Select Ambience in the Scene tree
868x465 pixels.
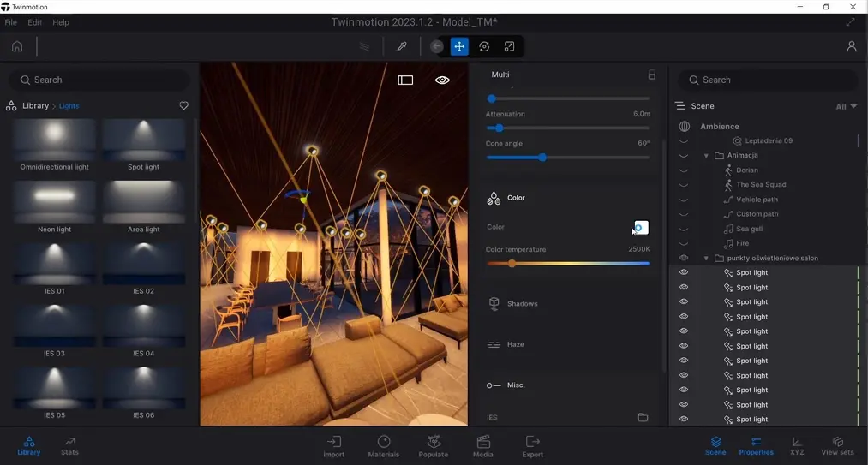coord(719,126)
